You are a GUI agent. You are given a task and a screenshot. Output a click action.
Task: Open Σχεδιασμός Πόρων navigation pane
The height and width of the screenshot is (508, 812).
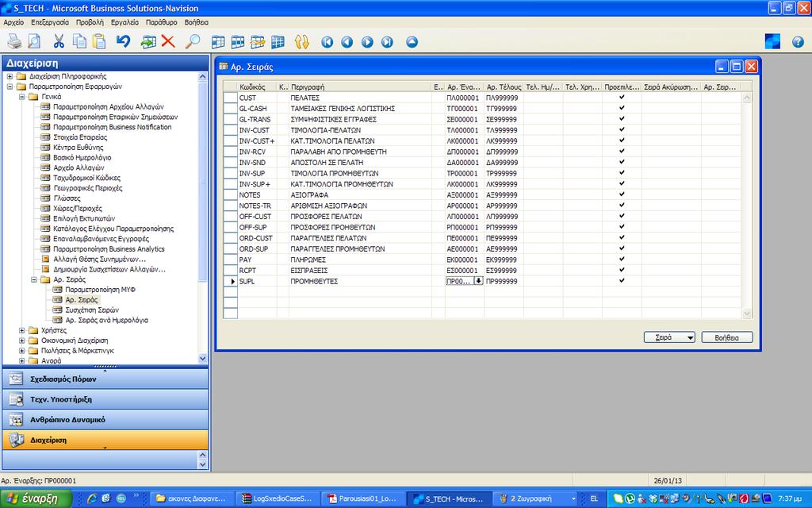(x=105, y=379)
